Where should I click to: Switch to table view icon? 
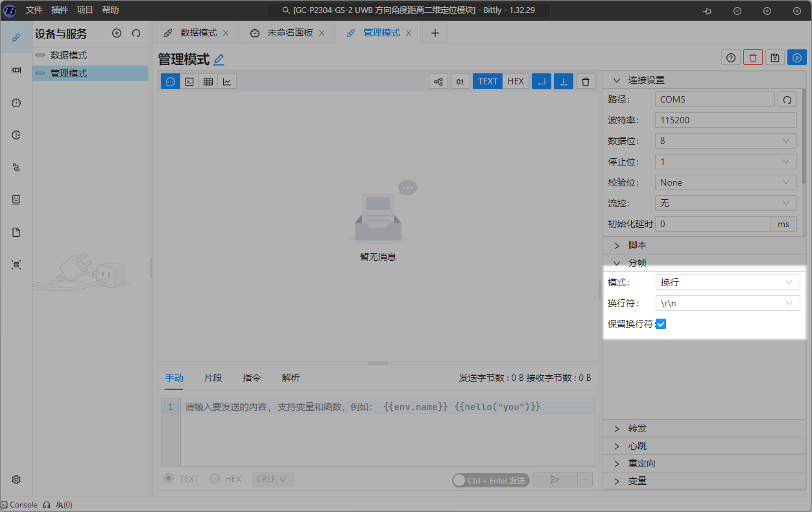[208, 81]
